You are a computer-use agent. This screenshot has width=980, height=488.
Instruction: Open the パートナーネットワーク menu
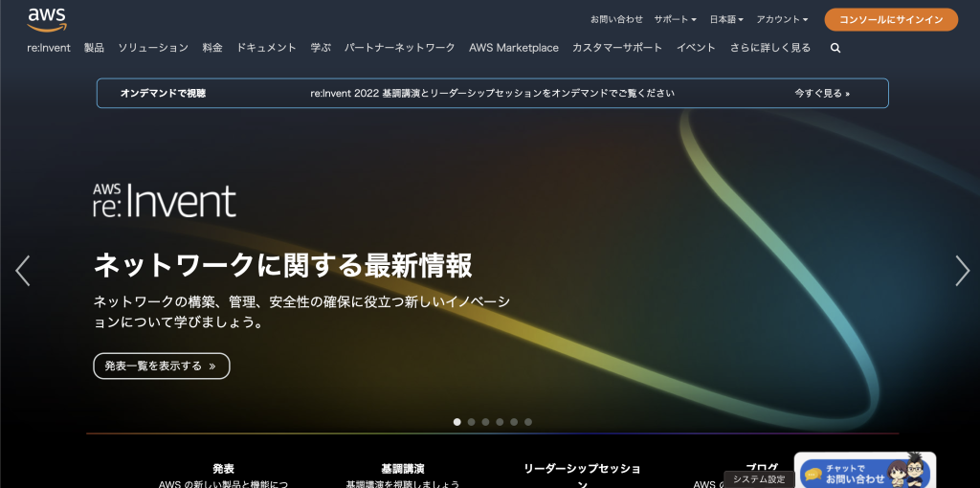click(x=400, y=48)
